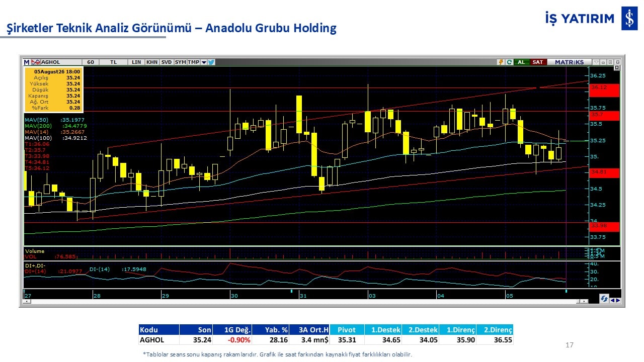The image size is (644, 362).
Task: Click the red 33.98 price level tag
Action: click(x=604, y=226)
